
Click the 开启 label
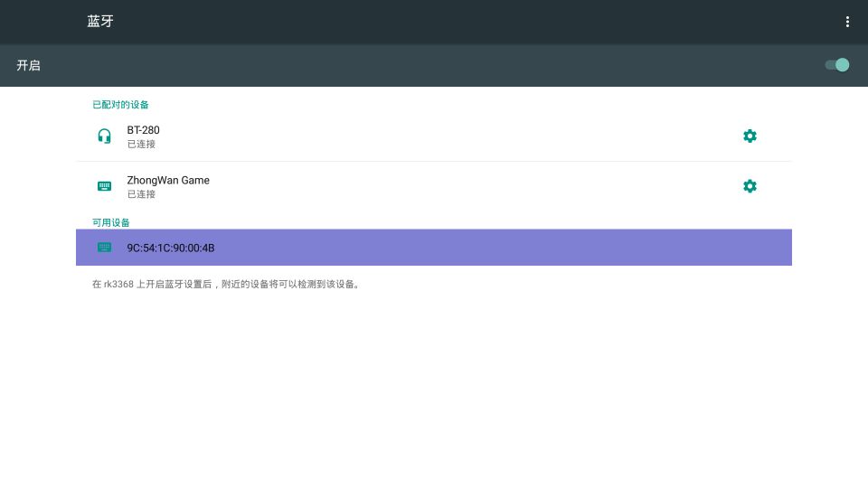(28, 65)
